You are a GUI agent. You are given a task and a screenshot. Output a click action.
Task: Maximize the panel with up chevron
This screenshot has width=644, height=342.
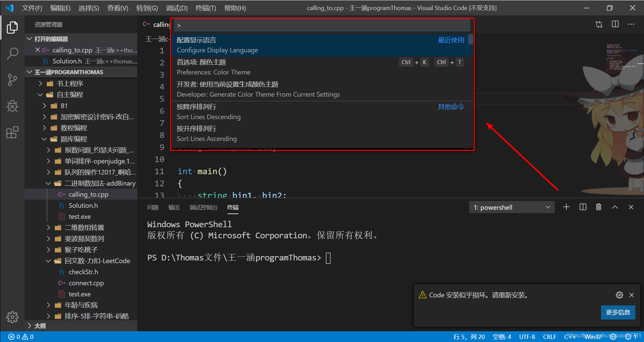click(x=615, y=207)
